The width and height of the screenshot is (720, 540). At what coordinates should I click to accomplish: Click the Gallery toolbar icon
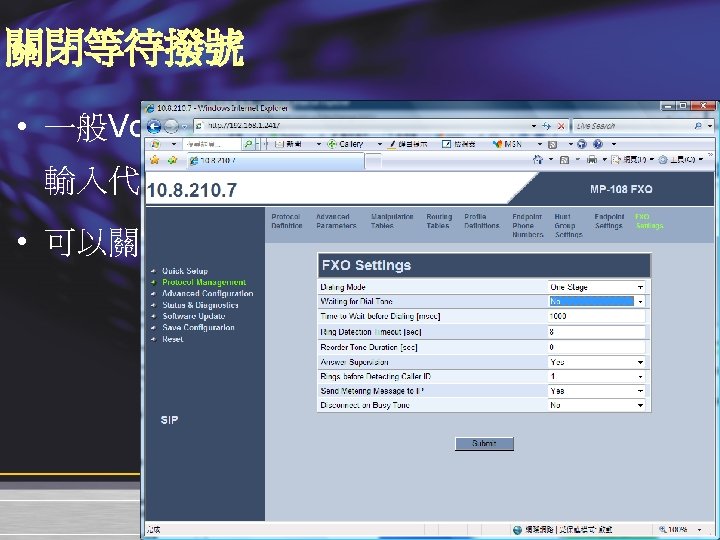(332, 144)
